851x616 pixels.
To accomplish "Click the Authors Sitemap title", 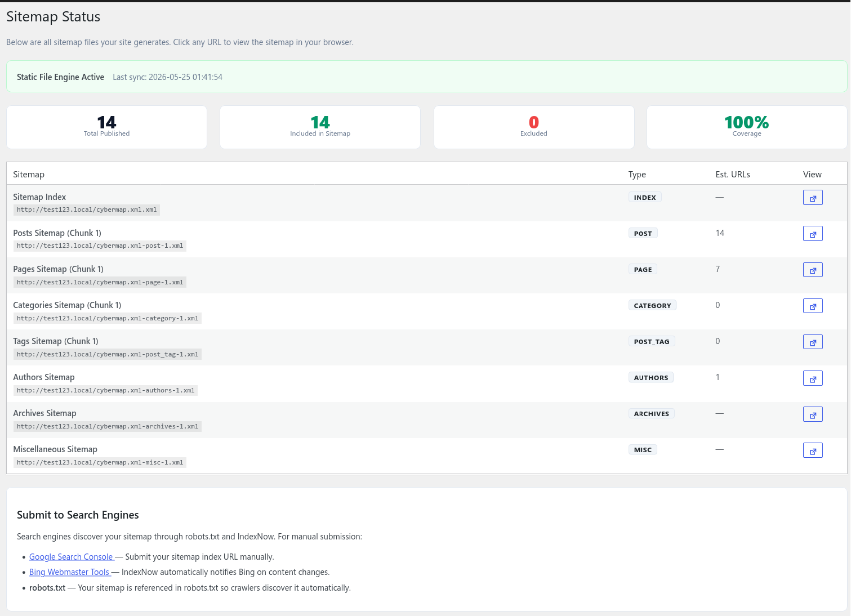I will [x=44, y=377].
